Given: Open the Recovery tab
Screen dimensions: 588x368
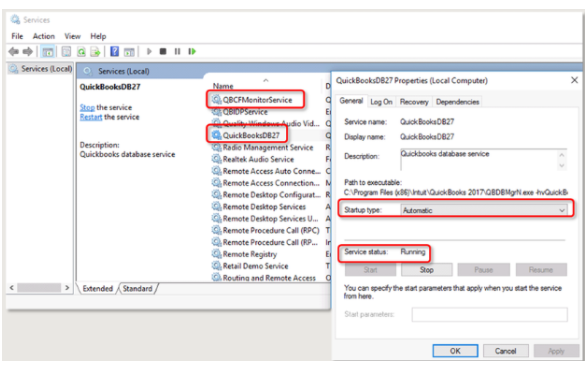Looking at the screenshot, I should coord(414,102).
